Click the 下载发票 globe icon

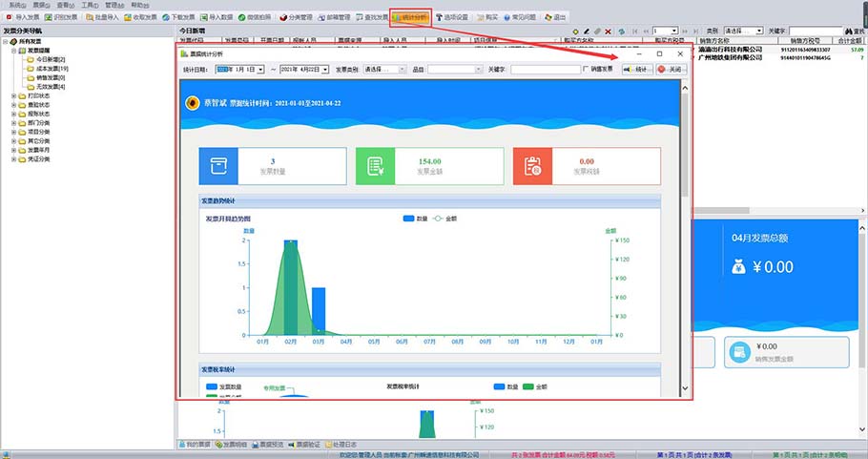(166, 17)
